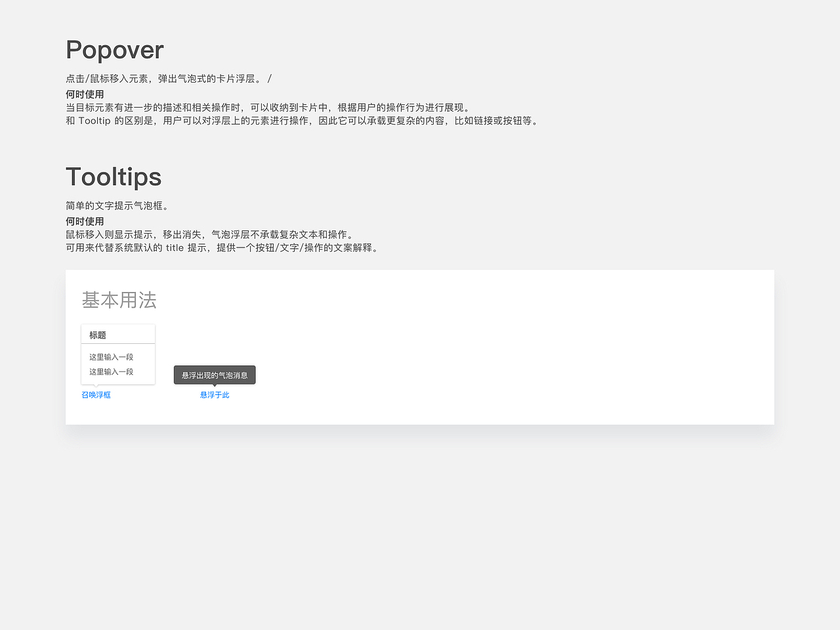
Task: Click the line comparing Popover with Tooltip
Action: click(302, 121)
